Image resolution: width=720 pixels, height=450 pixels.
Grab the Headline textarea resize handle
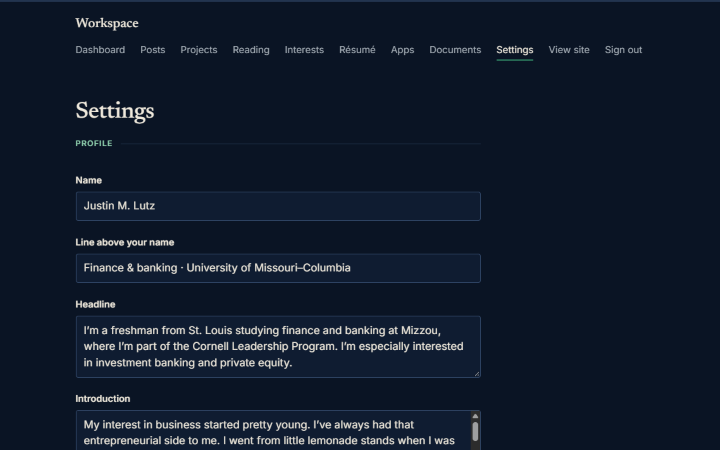click(477, 374)
